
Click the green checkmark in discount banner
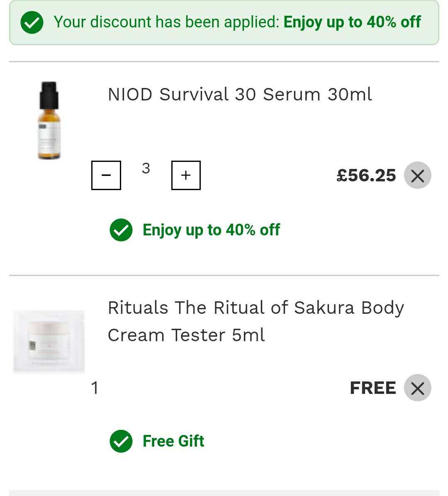point(32,22)
